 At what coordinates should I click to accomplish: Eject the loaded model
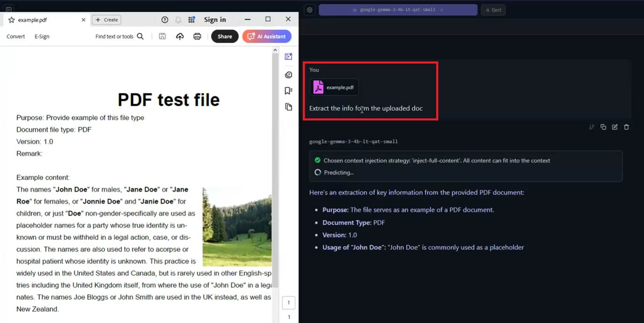493,10
